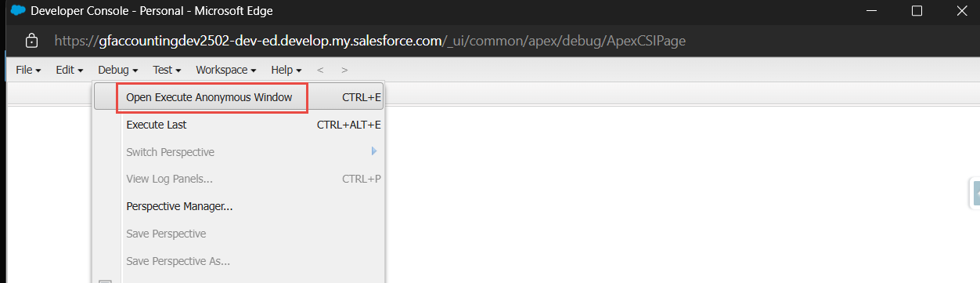Close the Developer Console window
The height and width of the screenshot is (283, 980).
coord(961,11)
